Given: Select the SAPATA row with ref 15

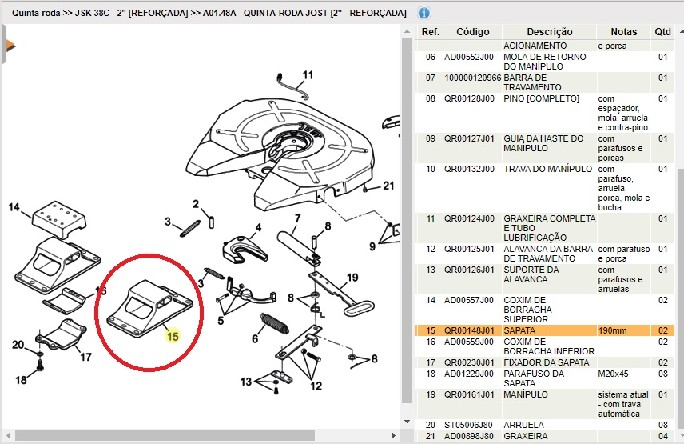Looking at the screenshot, I should click(x=545, y=329).
